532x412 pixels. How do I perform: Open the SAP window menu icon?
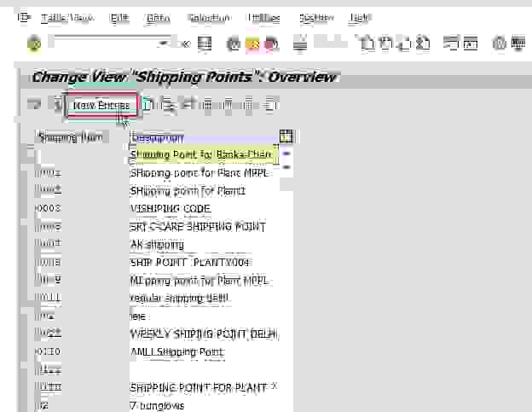pyautogui.click(x=24, y=17)
